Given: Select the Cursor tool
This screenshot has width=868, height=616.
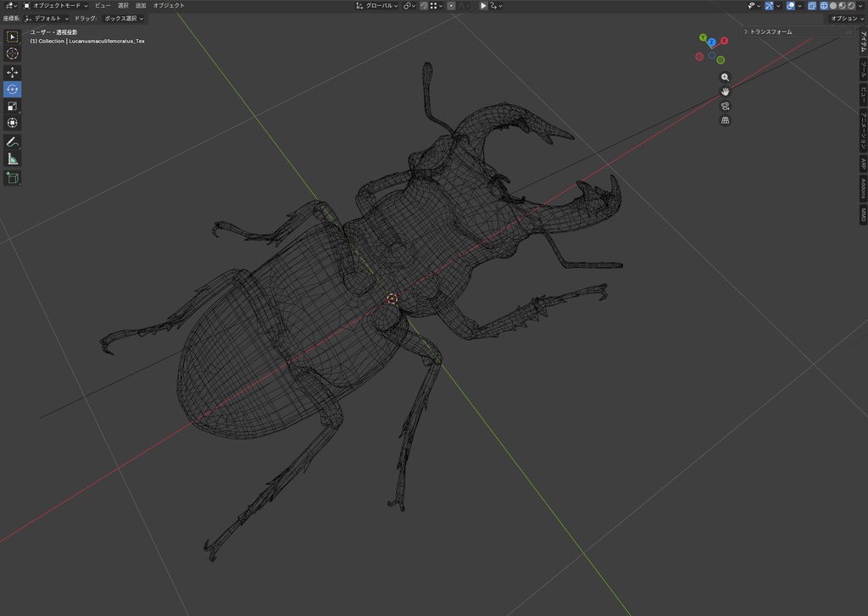Looking at the screenshot, I should pyautogui.click(x=12, y=53).
